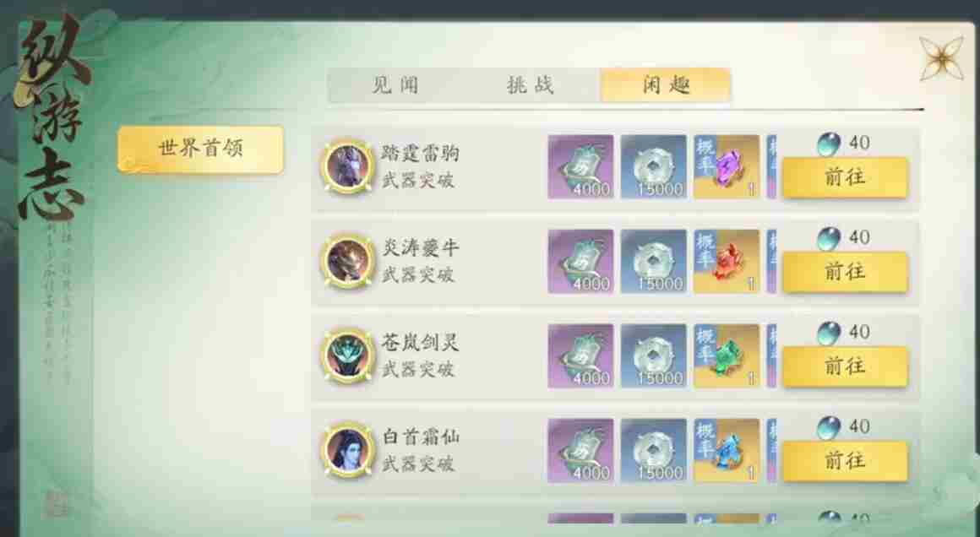
Task: Choose the 世界首领 category button
Action: (x=200, y=149)
